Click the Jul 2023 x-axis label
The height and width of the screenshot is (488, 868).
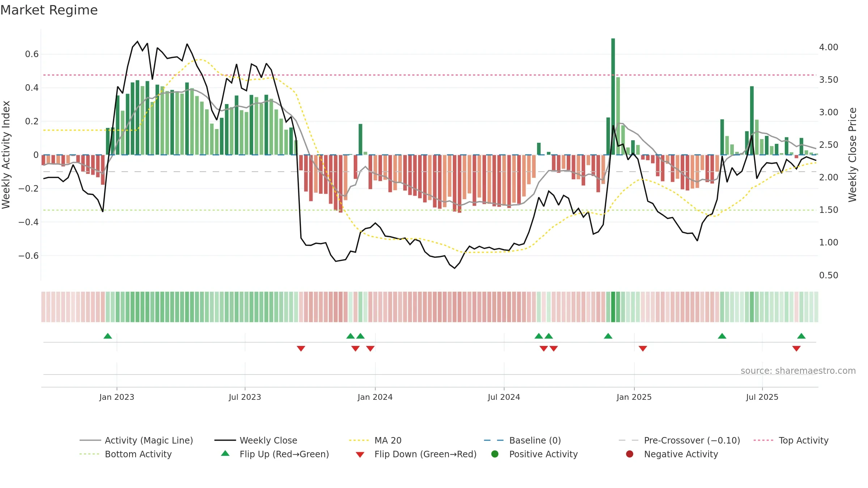pos(245,397)
